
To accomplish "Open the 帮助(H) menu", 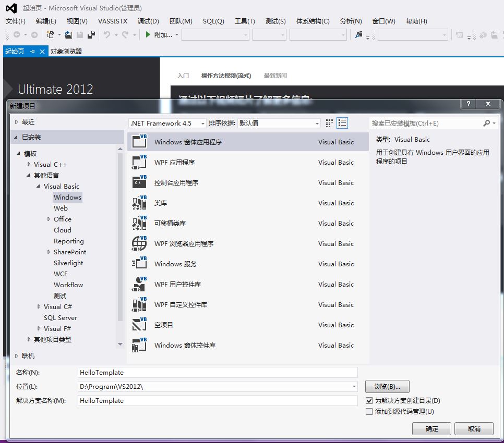I will tap(416, 21).
